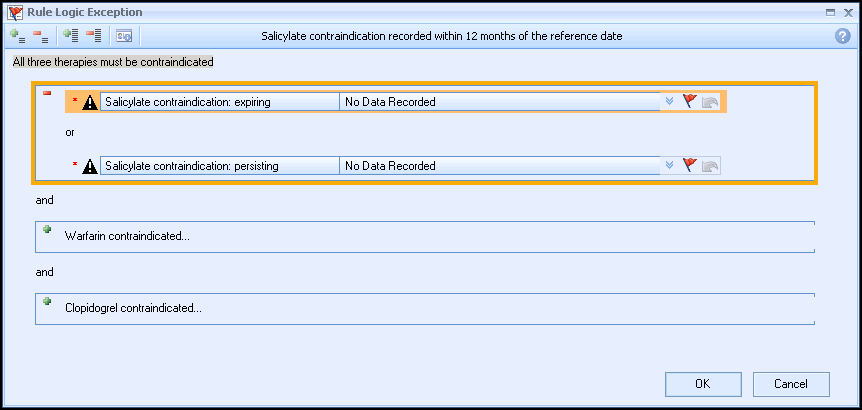Screen dimensions: 862x410
Task: Expand the Clopidogrel contraindicated section
Action: click(47, 301)
